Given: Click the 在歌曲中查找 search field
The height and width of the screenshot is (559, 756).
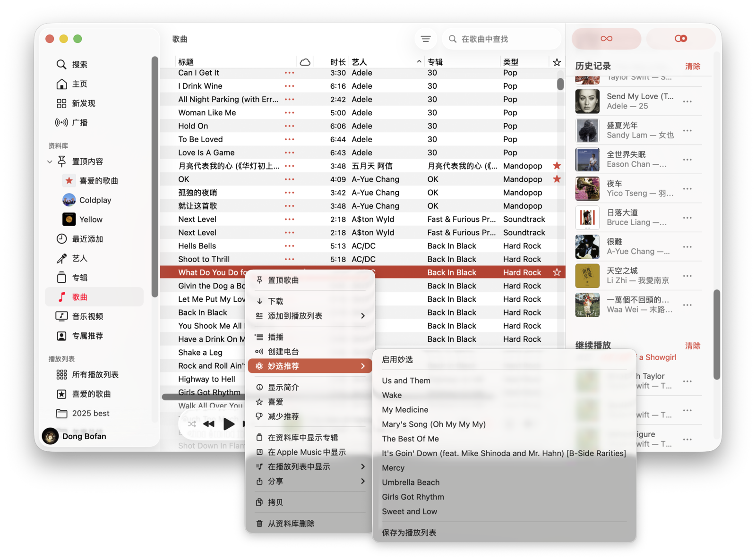Looking at the screenshot, I should click(x=502, y=39).
